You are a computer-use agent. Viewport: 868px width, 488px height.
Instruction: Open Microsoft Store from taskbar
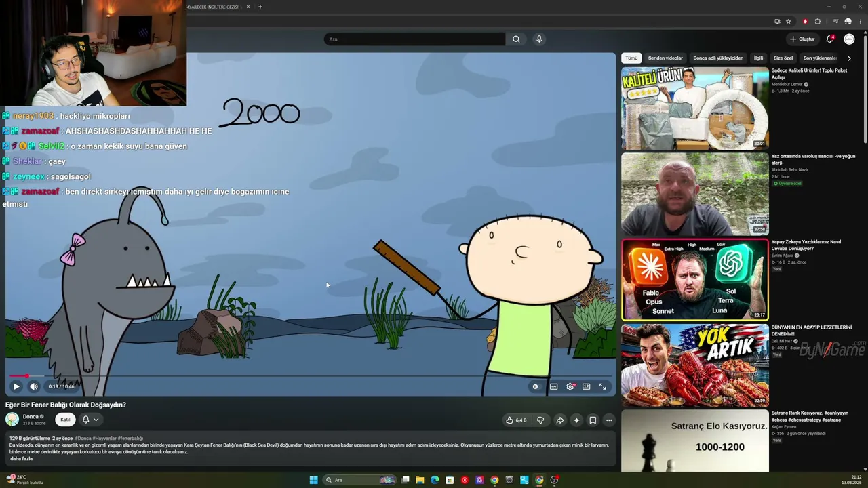click(x=450, y=480)
